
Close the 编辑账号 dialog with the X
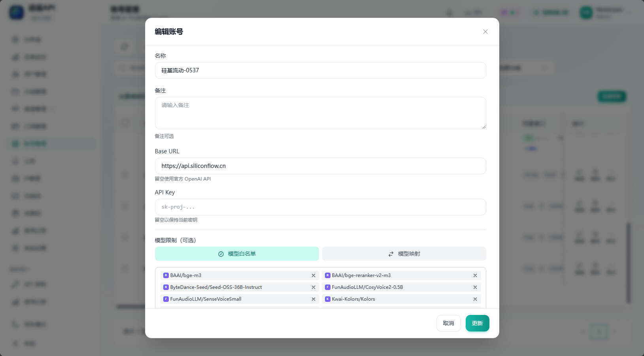click(x=485, y=32)
